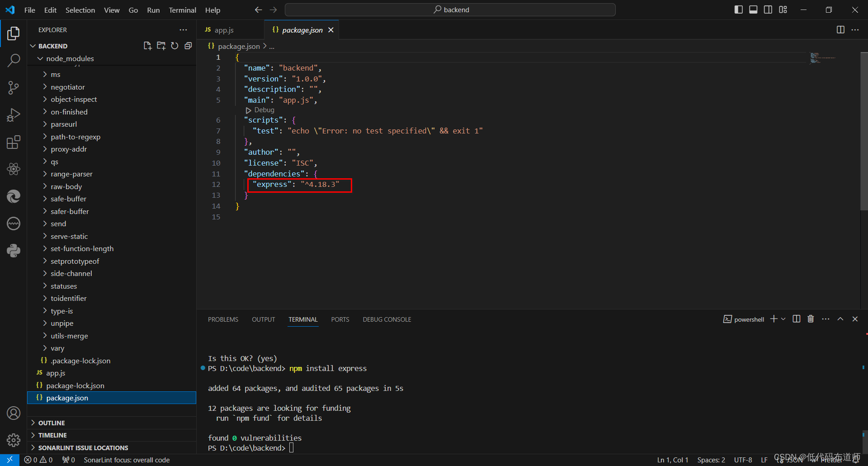868x466 pixels.
Task: Add a new terminal with plus icon
Action: point(774,319)
